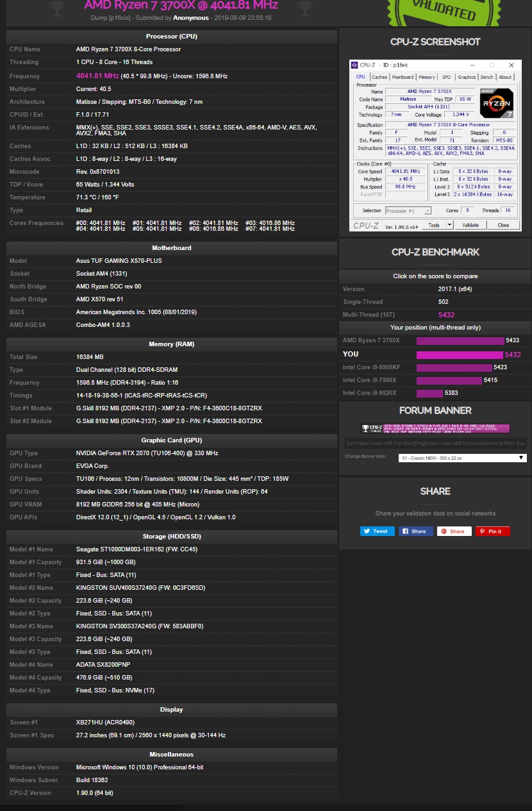Image resolution: width=532 pixels, height=811 pixels.
Task: Click the Intel Core i9-9900KF benchmark bar
Action: (454, 367)
